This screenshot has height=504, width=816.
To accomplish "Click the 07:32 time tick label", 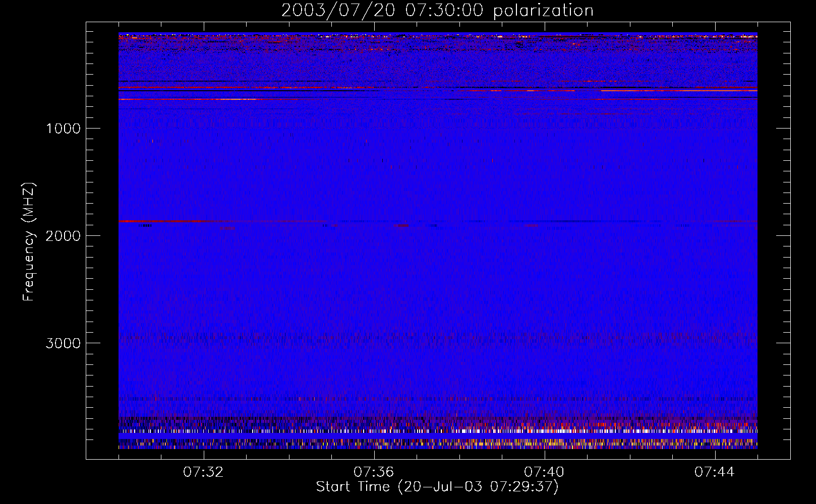I will click(x=204, y=472).
